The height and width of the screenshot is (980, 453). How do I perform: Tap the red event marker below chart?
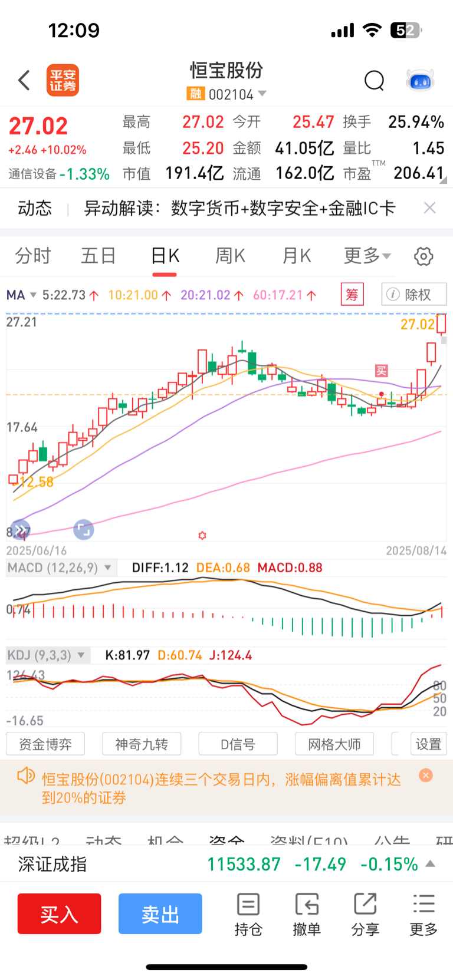pyautogui.click(x=202, y=535)
